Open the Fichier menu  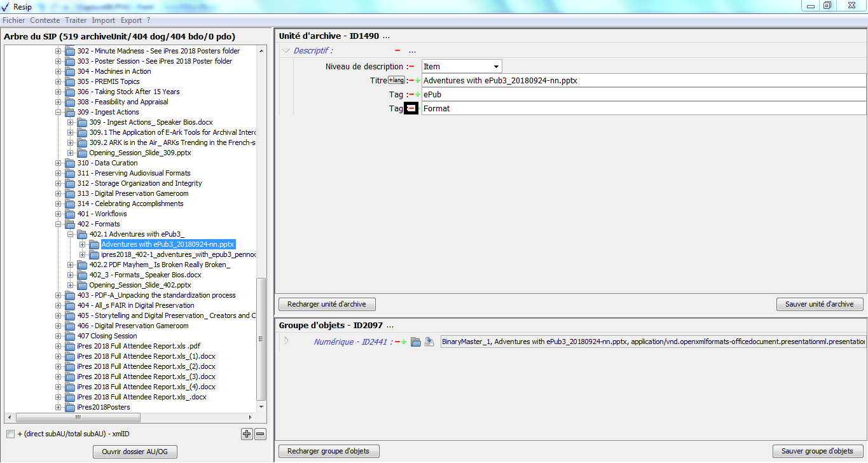[13, 20]
